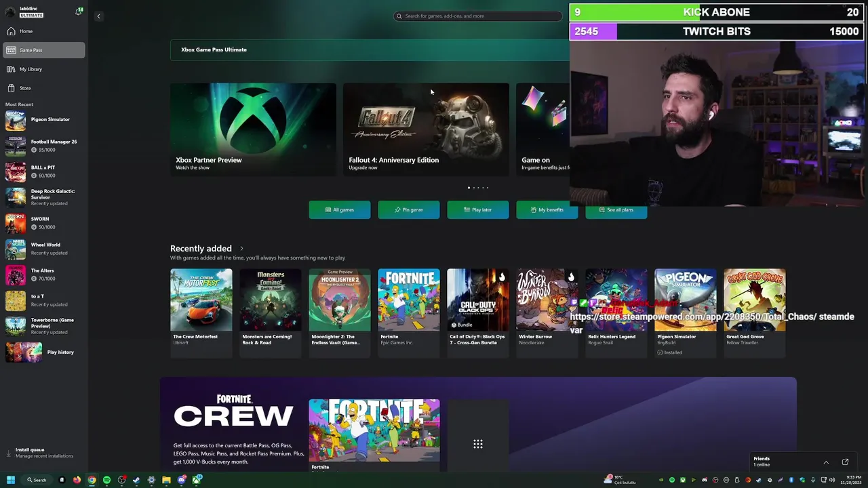Expand the Recently added section chevron
Viewport: 868px width, 488px height.
241,249
